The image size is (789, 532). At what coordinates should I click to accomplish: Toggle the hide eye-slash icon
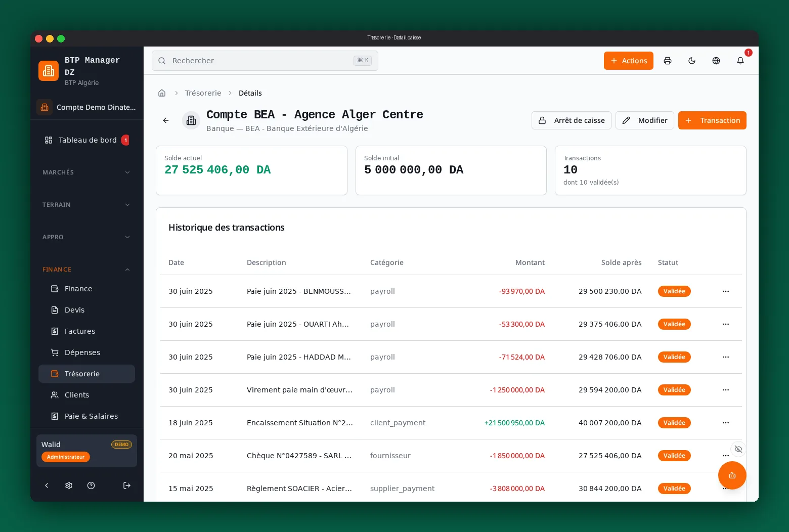[738, 449]
